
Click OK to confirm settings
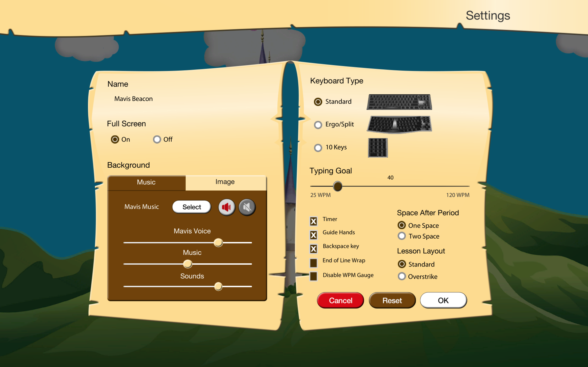point(443,301)
